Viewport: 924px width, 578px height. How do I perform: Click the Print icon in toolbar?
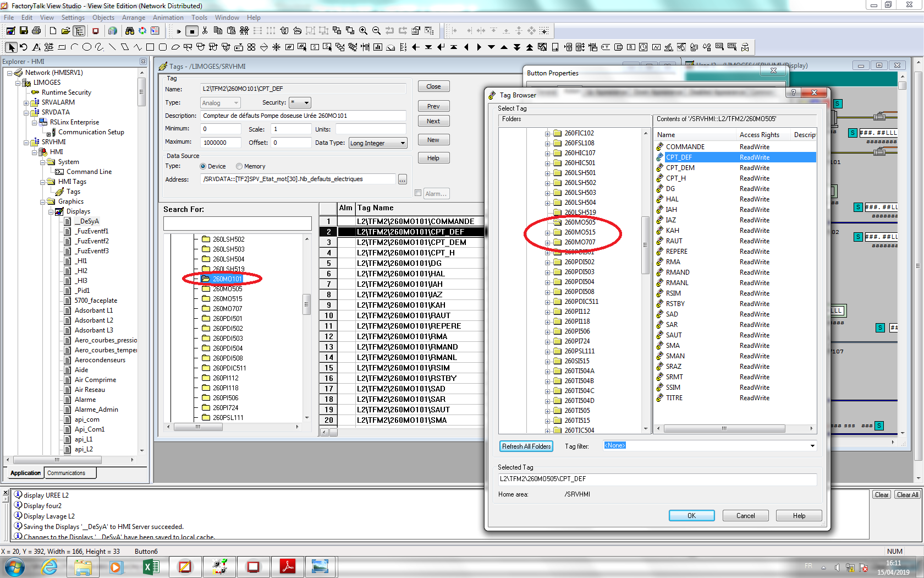click(x=36, y=31)
